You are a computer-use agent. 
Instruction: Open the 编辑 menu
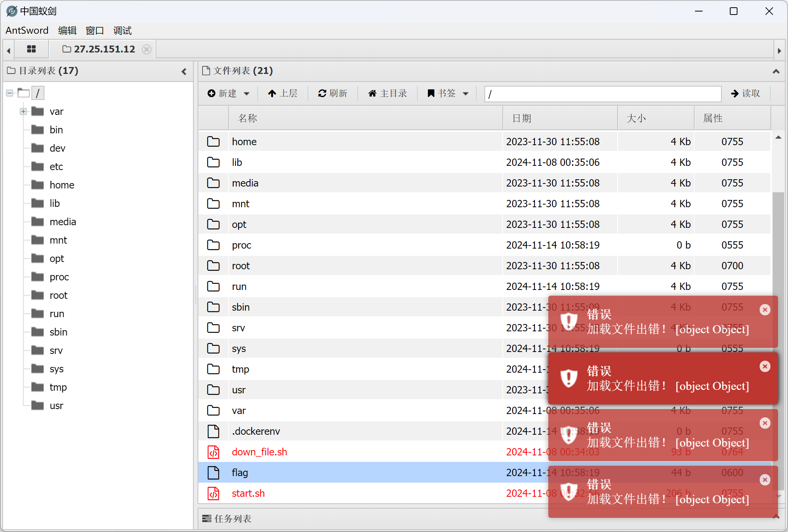click(x=67, y=31)
